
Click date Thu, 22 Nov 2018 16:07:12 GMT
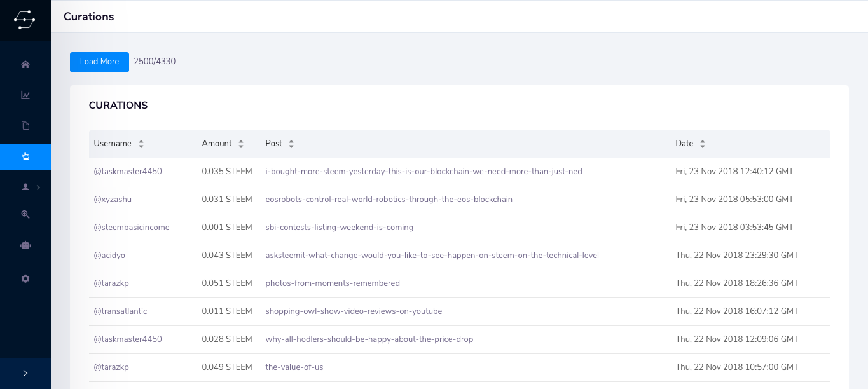pyautogui.click(x=737, y=311)
